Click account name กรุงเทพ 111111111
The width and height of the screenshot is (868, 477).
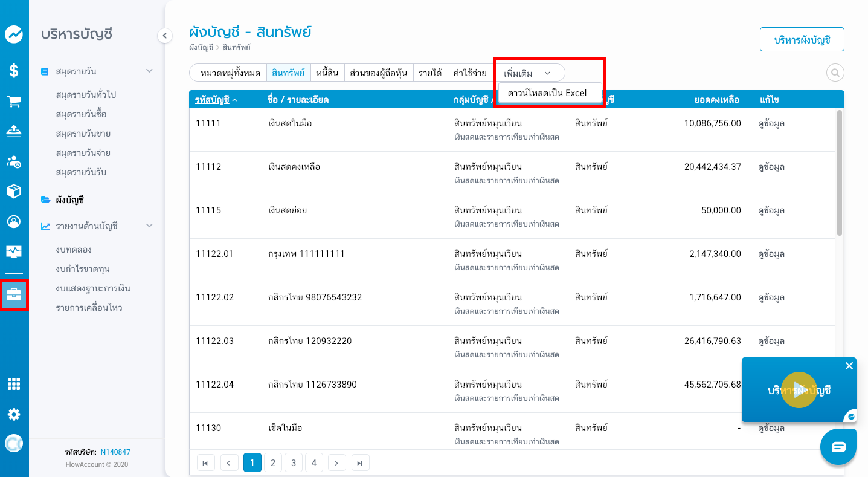[x=306, y=254]
